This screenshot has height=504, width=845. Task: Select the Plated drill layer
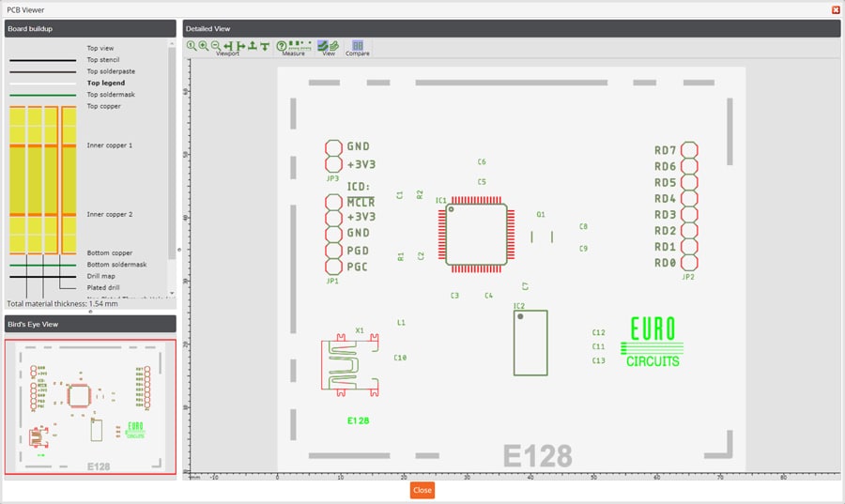103,287
